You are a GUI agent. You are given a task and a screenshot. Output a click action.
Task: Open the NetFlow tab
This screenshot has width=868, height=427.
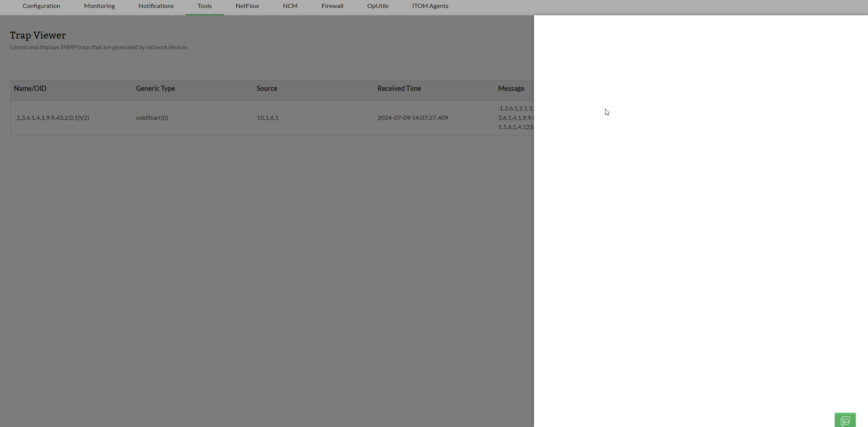tap(247, 6)
